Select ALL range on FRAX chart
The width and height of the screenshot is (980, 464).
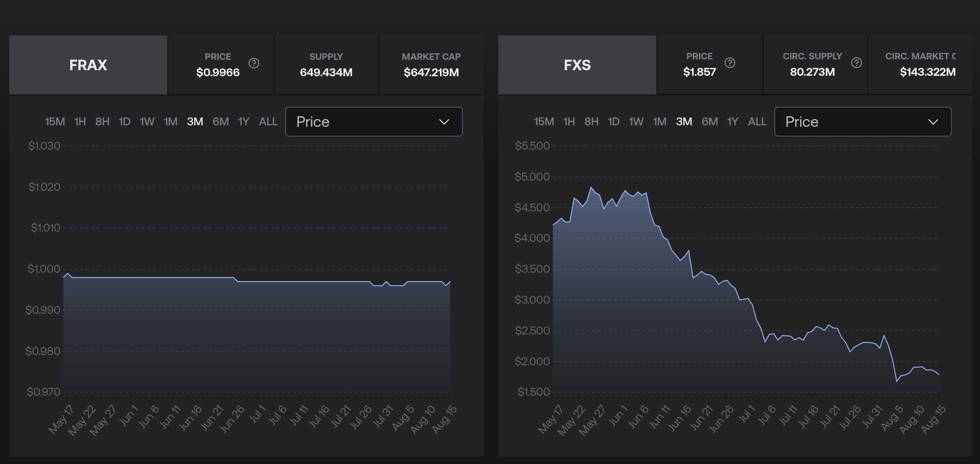pyautogui.click(x=268, y=122)
